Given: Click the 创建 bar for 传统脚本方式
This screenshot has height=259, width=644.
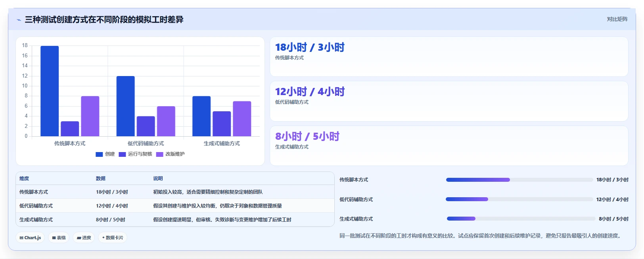Looking at the screenshot, I should coord(50,91).
